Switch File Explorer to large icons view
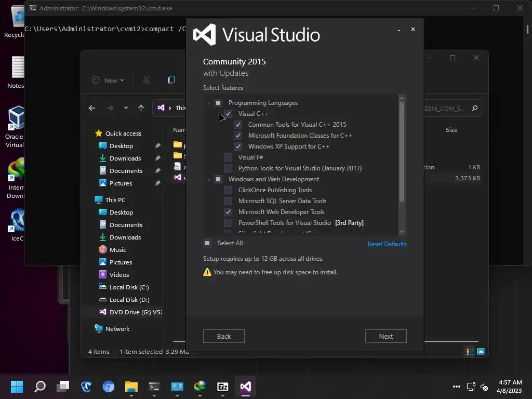Screen dimensions: 532x399 click(481, 352)
